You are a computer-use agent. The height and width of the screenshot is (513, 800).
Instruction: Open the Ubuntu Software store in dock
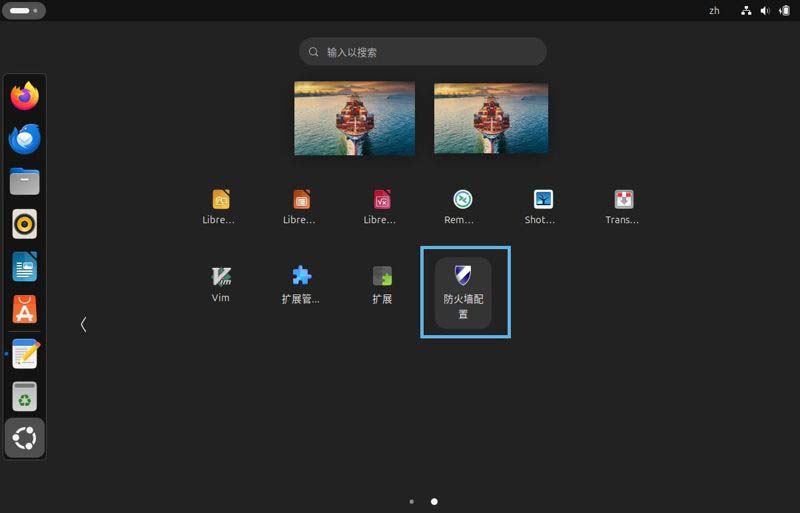pyautogui.click(x=25, y=310)
